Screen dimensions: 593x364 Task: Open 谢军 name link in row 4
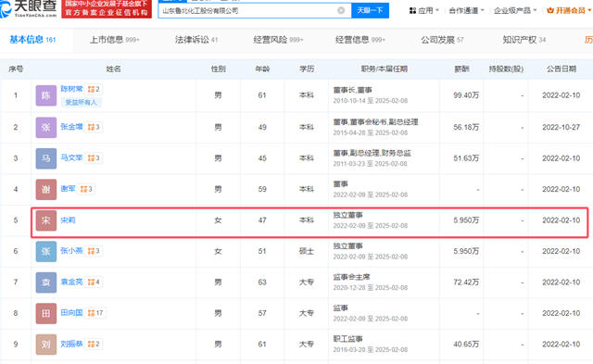68,189
